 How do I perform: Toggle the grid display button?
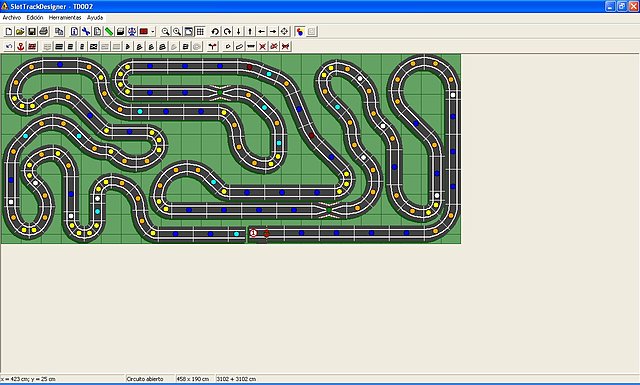[200, 31]
